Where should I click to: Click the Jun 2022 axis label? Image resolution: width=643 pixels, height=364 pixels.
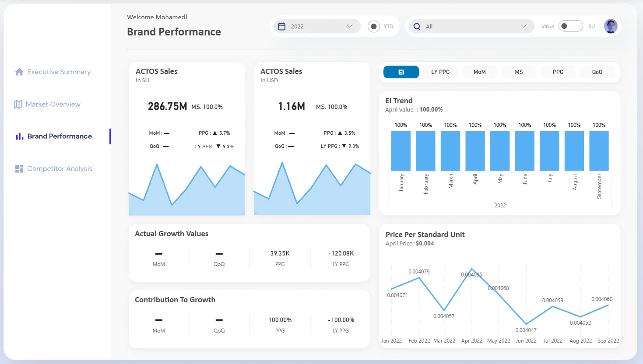tap(526, 341)
